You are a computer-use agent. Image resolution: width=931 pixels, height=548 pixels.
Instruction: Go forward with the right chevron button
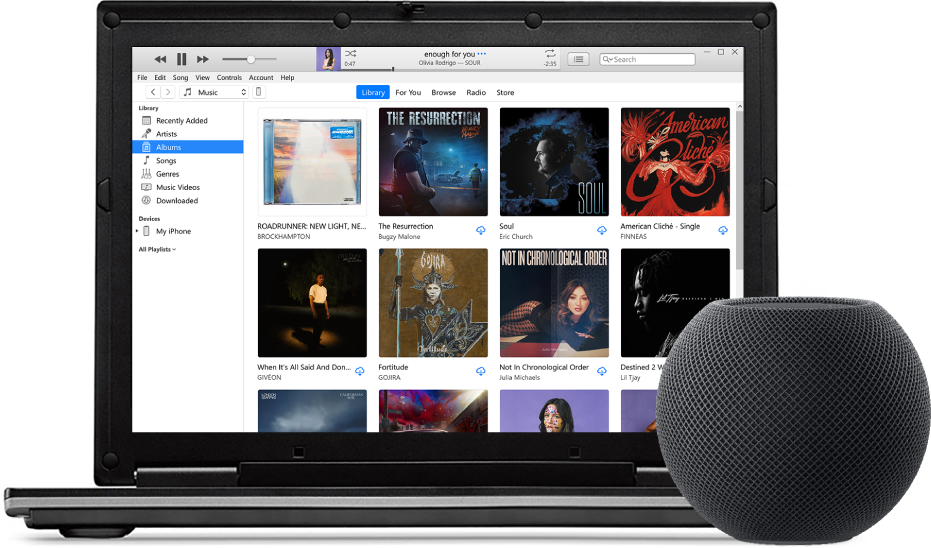point(168,92)
